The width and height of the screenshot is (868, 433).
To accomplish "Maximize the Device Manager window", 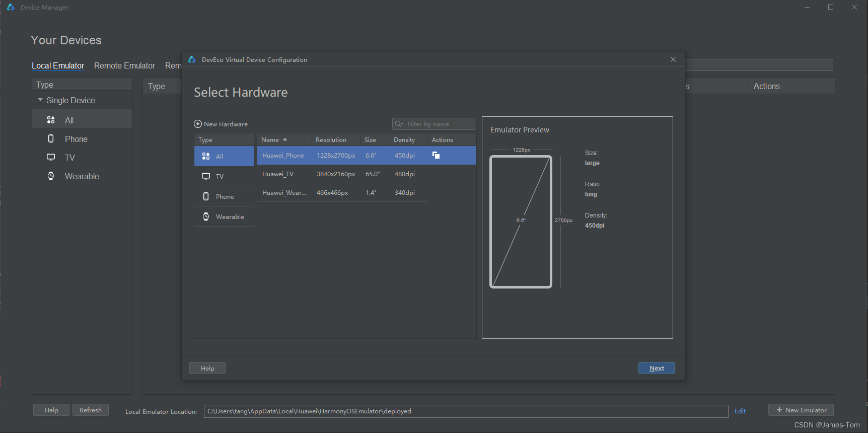I will coord(831,7).
